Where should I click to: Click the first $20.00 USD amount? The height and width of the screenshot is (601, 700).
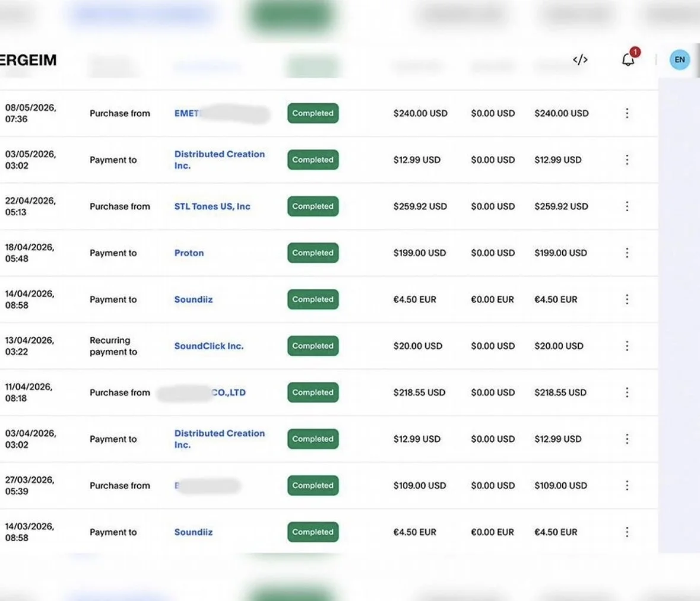pyautogui.click(x=418, y=346)
